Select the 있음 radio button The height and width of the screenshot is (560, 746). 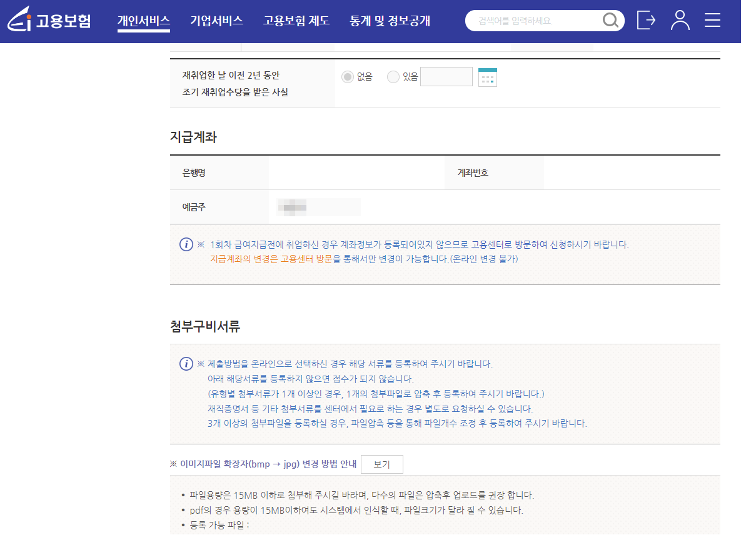pos(393,77)
